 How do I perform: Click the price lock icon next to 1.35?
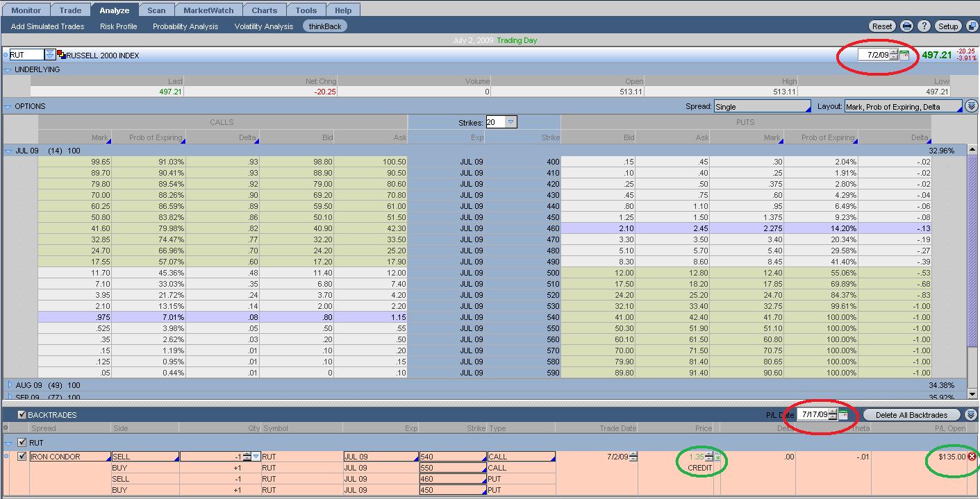[718, 457]
